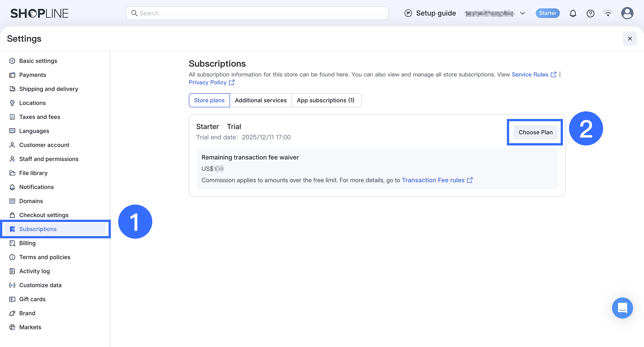Click into the Search field
644x347 pixels.
tap(257, 13)
